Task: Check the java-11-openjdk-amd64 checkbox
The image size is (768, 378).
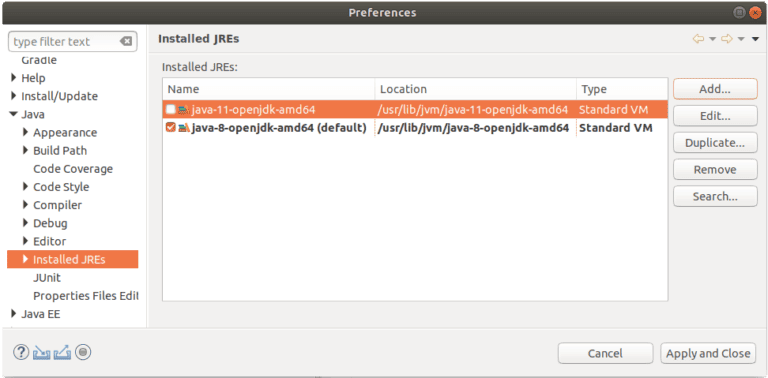Action: tap(170, 110)
